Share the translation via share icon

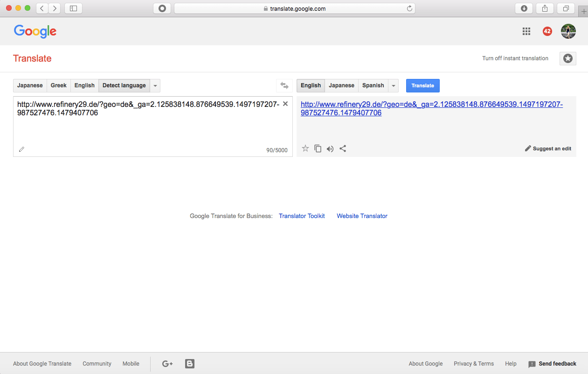(343, 148)
